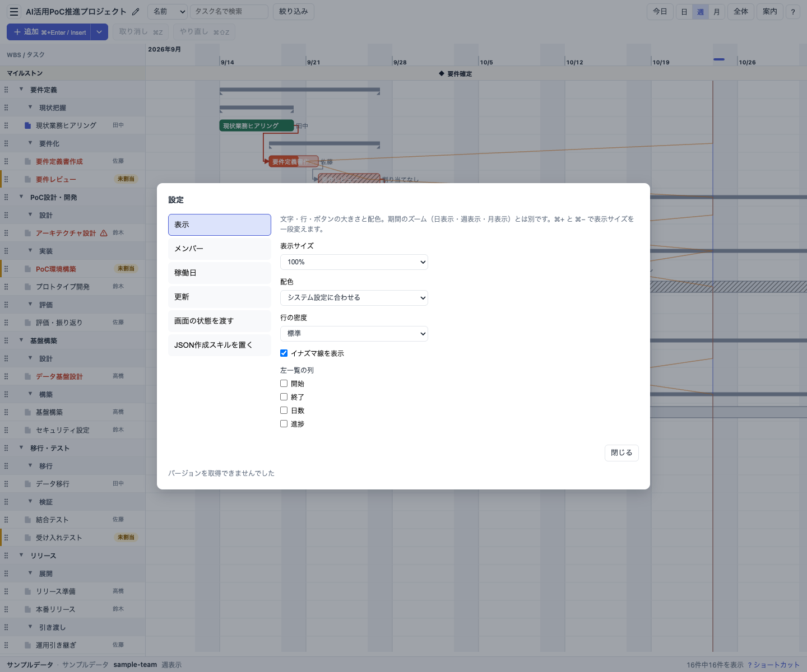Click file icon beside セキュリティ設定
This screenshot has height=672, width=807.
(27, 430)
